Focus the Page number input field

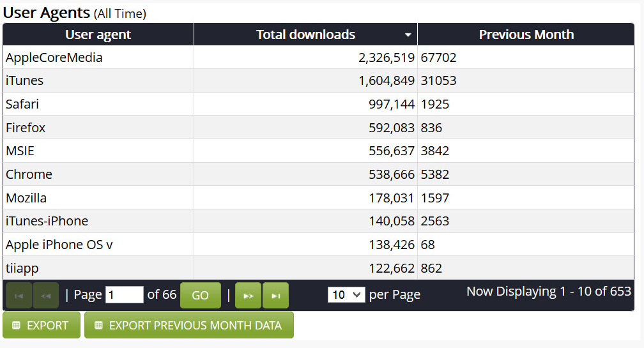[x=125, y=294]
